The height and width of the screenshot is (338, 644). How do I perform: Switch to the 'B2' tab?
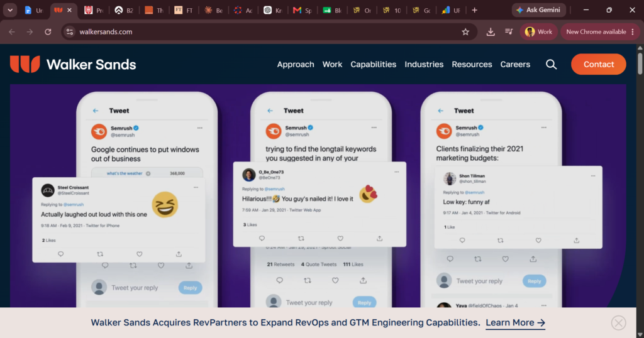(124, 10)
